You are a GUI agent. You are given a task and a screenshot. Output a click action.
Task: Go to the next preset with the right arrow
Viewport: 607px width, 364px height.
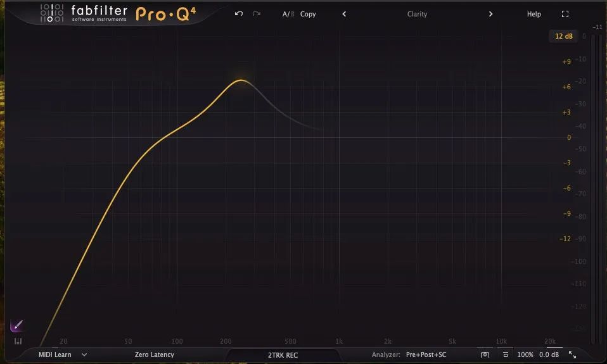pyautogui.click(x=490, y=14)
